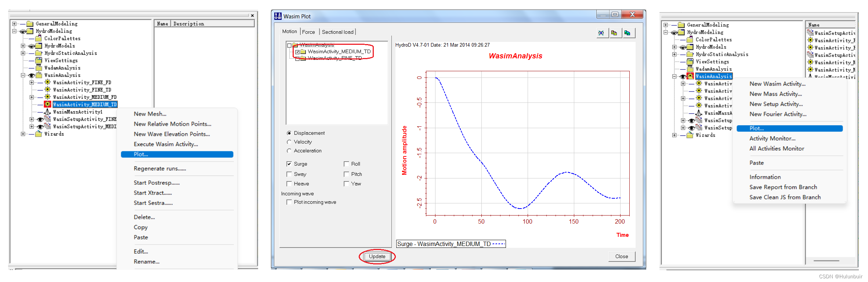
Task: Click the Surge - WasimActivity_MEDIUM_TD legend entry
Action: (x=451, y=244)
